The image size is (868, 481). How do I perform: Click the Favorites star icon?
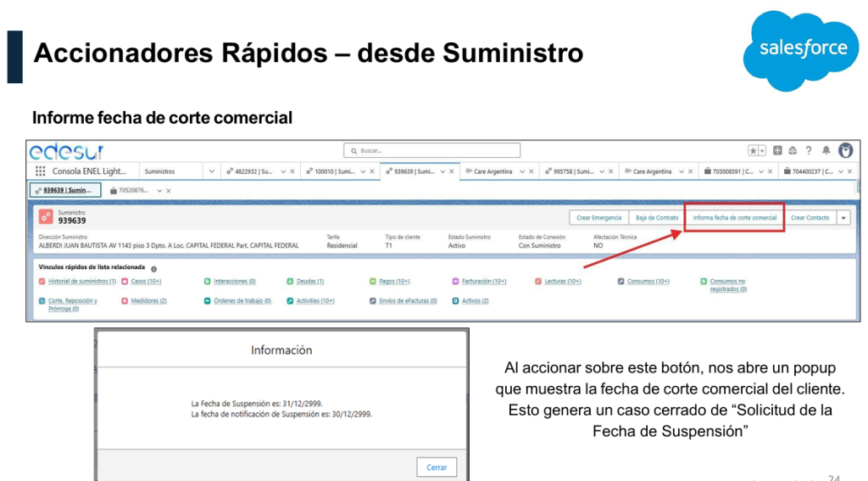pyautogui.click(x=753, y=151)
